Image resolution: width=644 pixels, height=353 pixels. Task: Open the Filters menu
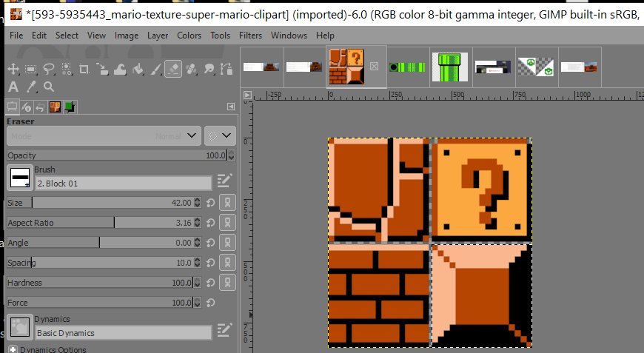(x=250, y=36)
